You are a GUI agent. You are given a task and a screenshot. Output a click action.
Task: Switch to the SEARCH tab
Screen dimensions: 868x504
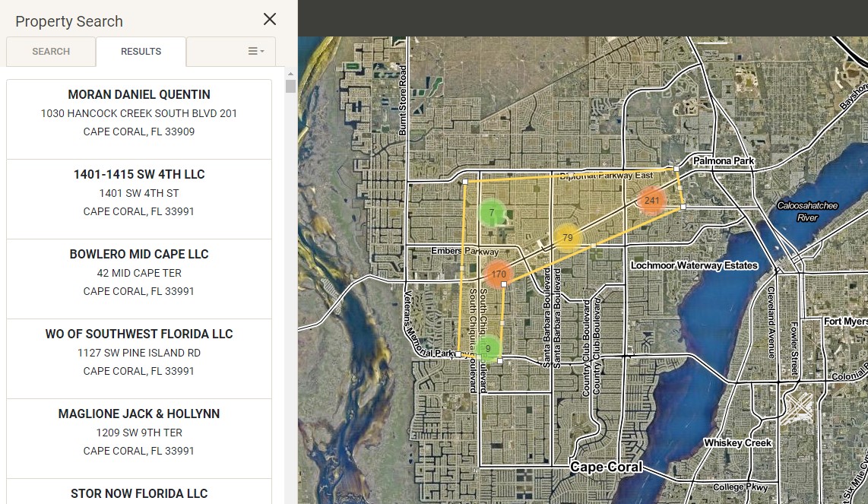tap(51, 52)
